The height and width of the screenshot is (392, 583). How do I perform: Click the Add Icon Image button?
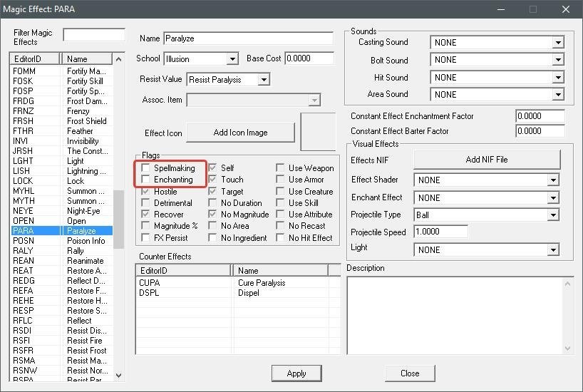(x=240, y=133)
